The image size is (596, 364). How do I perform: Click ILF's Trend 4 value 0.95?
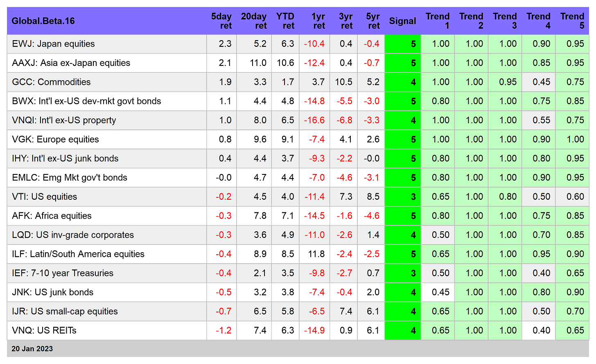(x=542, y=254)
